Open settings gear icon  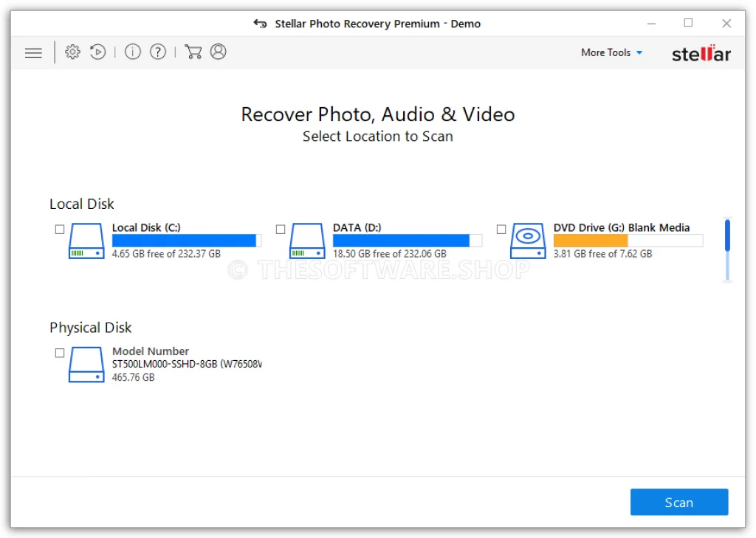72,52
